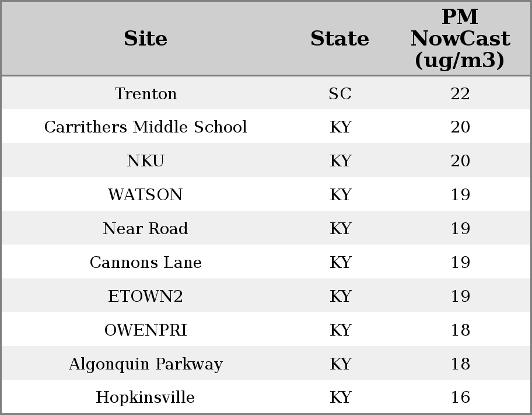Click the SC state cell for Trenton
532x415 pixels.
tap(340, 93)
